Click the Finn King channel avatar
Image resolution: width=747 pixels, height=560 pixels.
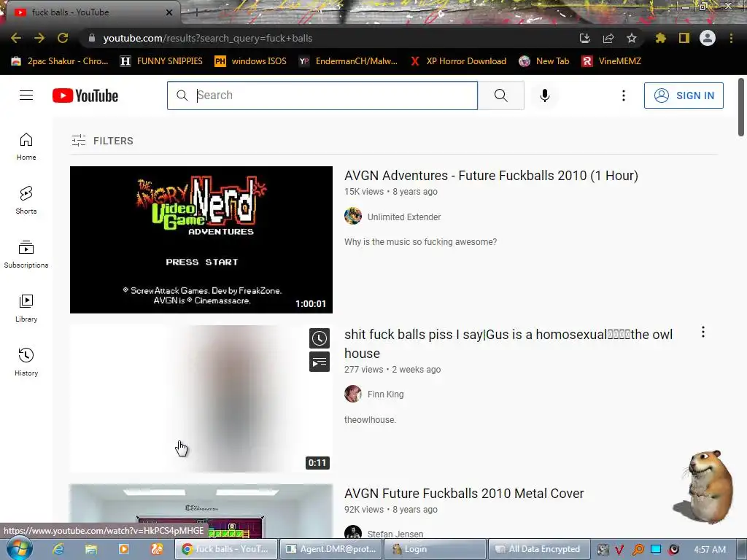tap(353, 394)
